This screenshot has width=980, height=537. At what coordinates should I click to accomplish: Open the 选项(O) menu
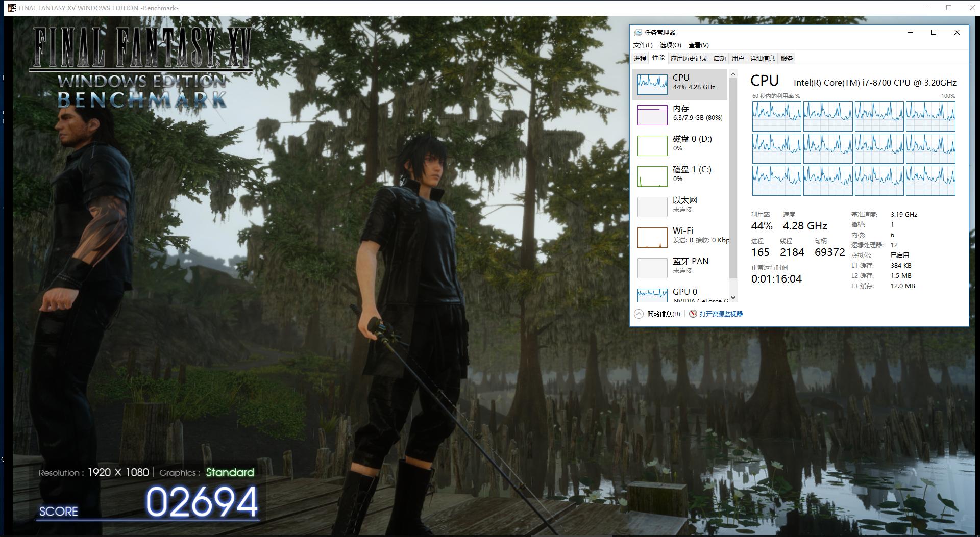[670, 45]
